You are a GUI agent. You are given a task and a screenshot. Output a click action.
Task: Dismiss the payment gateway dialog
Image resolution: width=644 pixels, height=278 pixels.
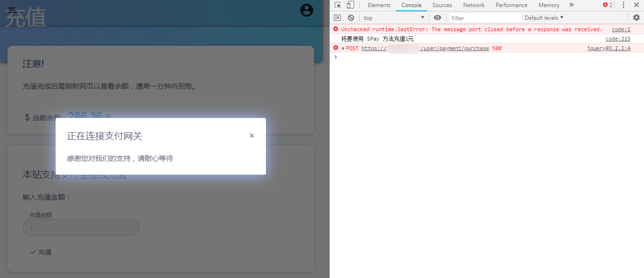click(251, 135)
